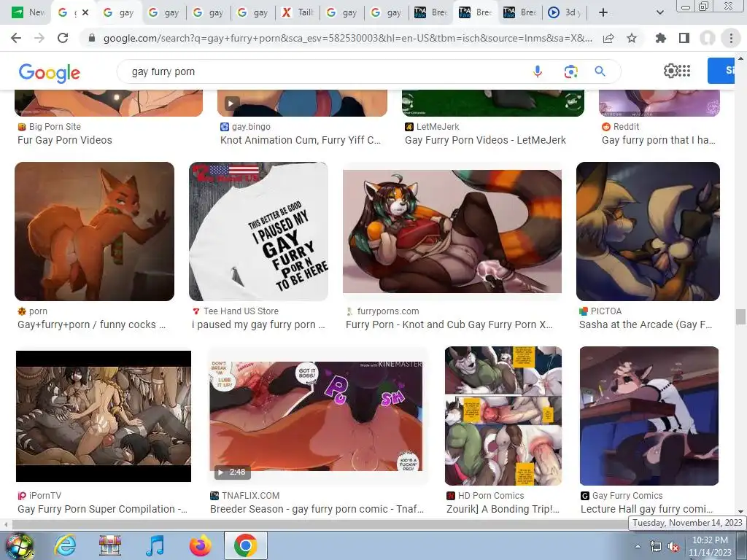Click the address bar URL
The image size is (747, 560).
pos(348,38)
